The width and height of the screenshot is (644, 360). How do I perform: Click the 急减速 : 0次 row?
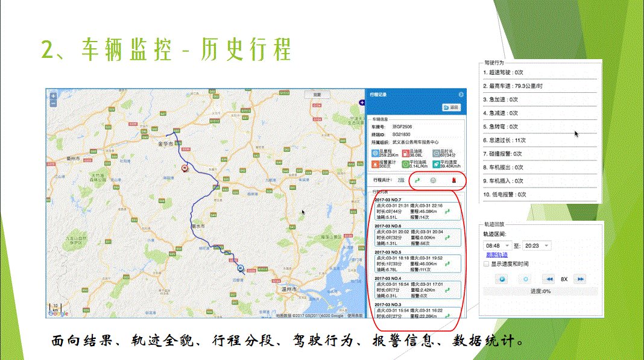pos(540,113)
